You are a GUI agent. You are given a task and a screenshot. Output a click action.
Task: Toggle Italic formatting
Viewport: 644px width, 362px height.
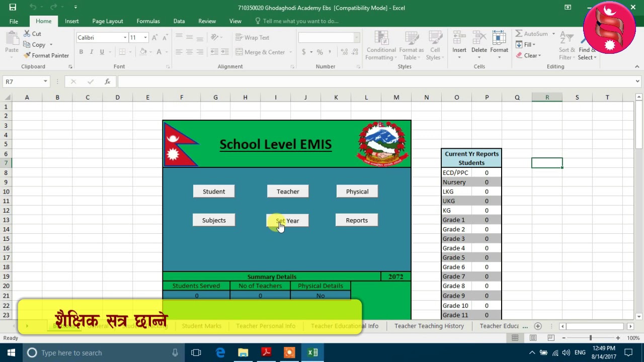tap(92, 52)
